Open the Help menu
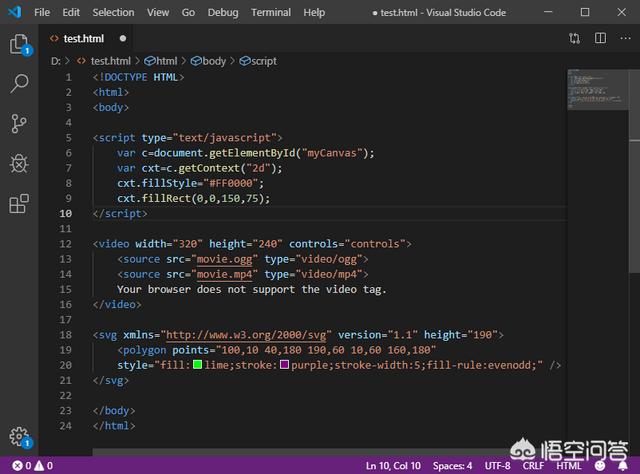This screenshot has width=640, height=474. [314, 12]
